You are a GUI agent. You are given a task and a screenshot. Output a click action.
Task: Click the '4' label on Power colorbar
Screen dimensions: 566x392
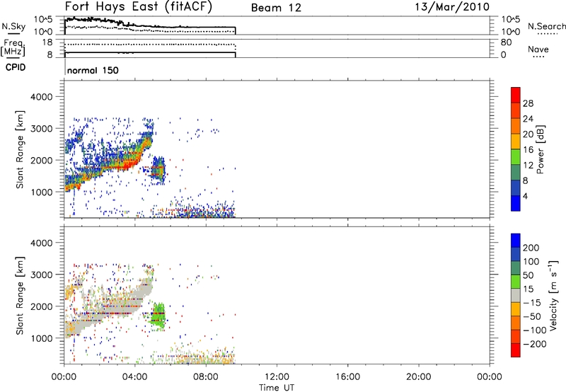point(525,196)
